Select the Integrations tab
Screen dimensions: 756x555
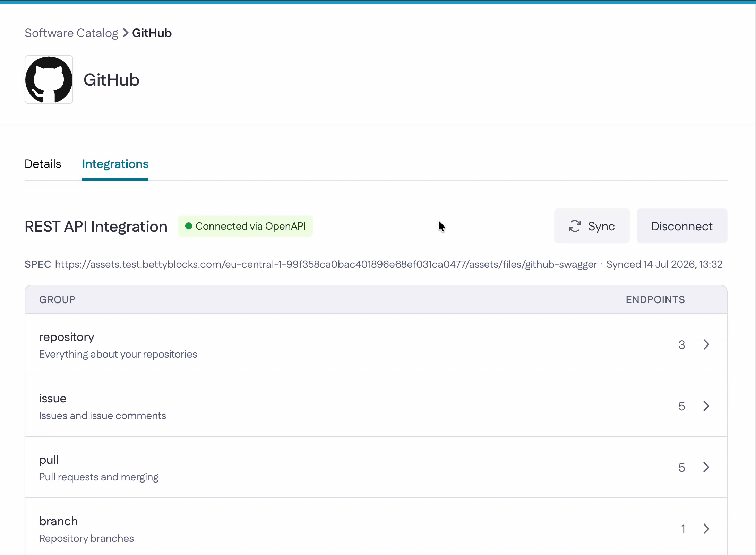115,164
